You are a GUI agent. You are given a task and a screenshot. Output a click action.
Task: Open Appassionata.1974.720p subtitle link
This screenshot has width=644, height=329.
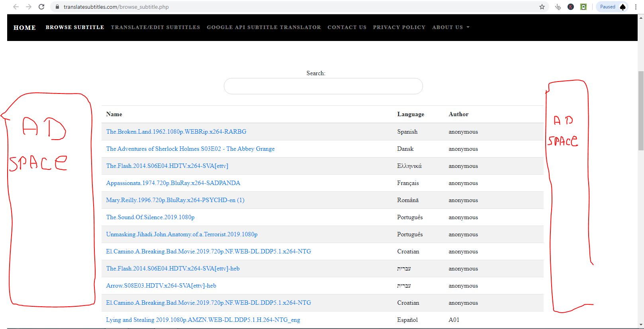[x=173, y=183]
